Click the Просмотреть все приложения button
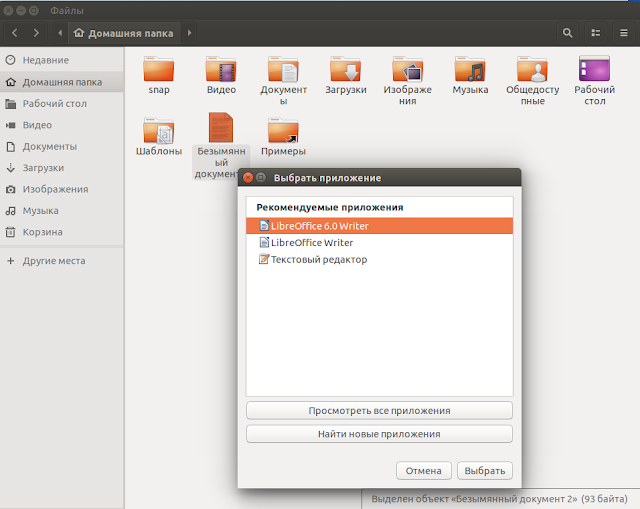The height and width of the screenshot is (509, 640). click(x=379, y=411)
